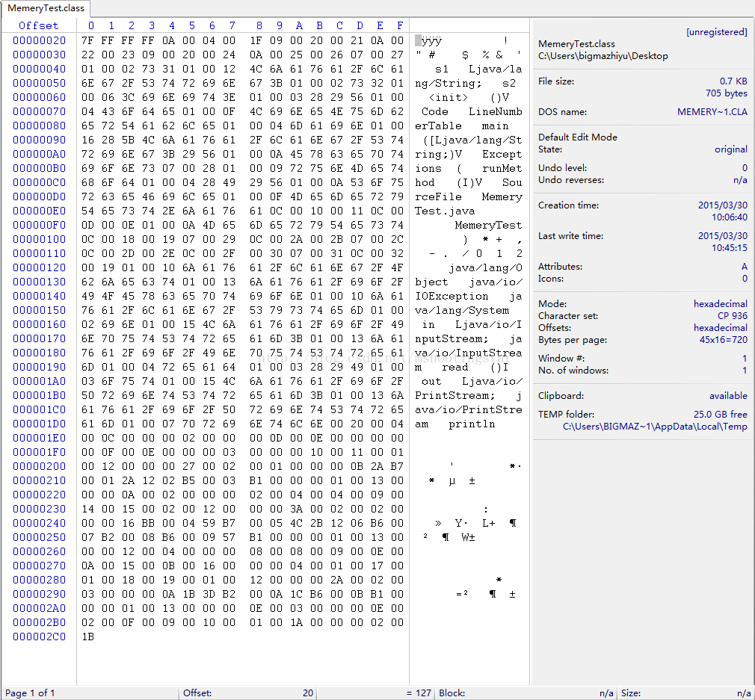Click 'MemeryTest' text at row 000000F0
Image resolution: width=755 pixels, height=700 pixels.
click(x=488, y=225)
